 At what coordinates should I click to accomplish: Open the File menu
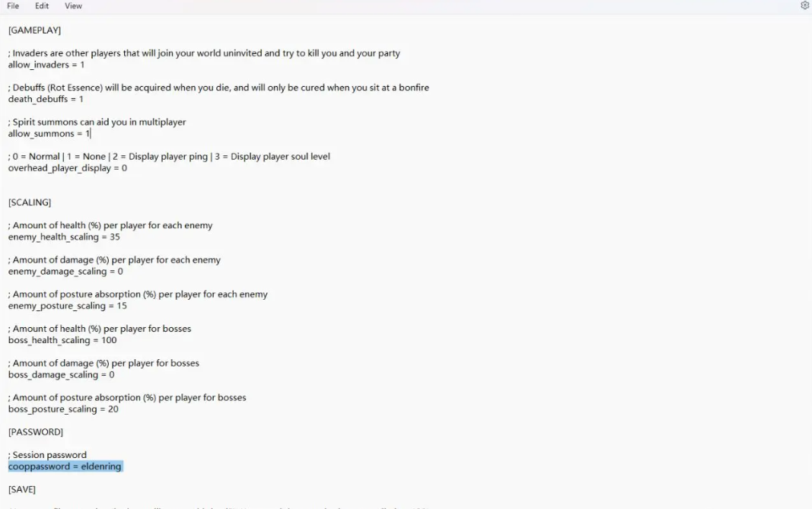(13, 5)
